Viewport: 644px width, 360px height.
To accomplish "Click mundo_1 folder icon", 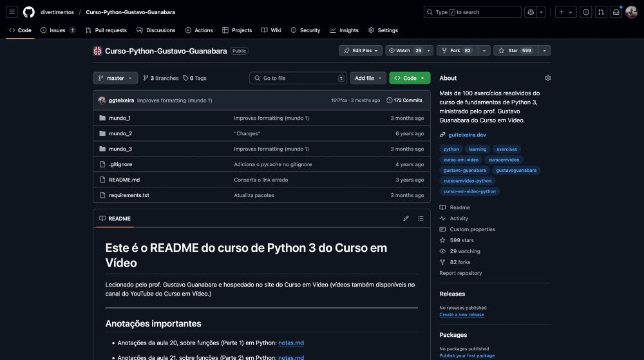I will [x=102, y=118].
